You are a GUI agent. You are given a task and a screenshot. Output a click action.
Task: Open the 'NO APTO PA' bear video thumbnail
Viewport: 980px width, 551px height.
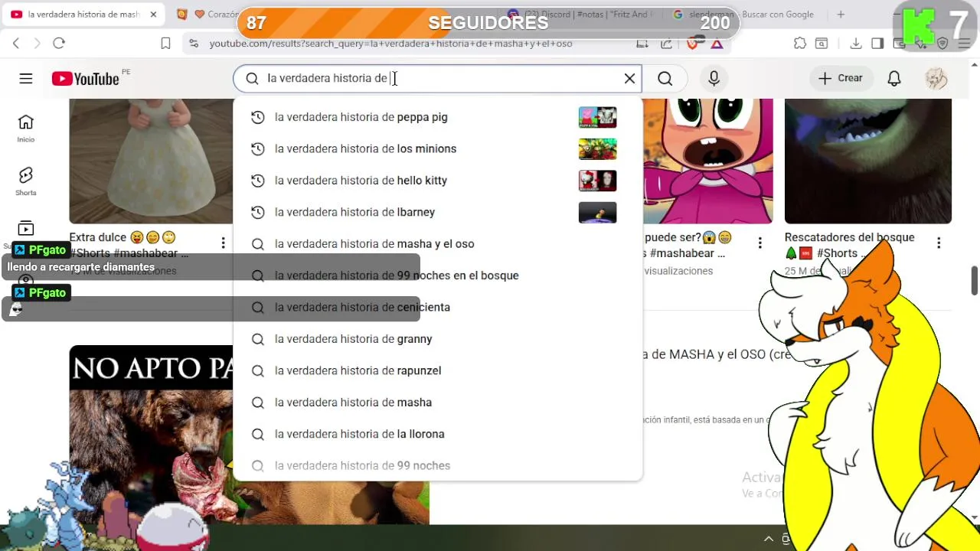(151, 435)
